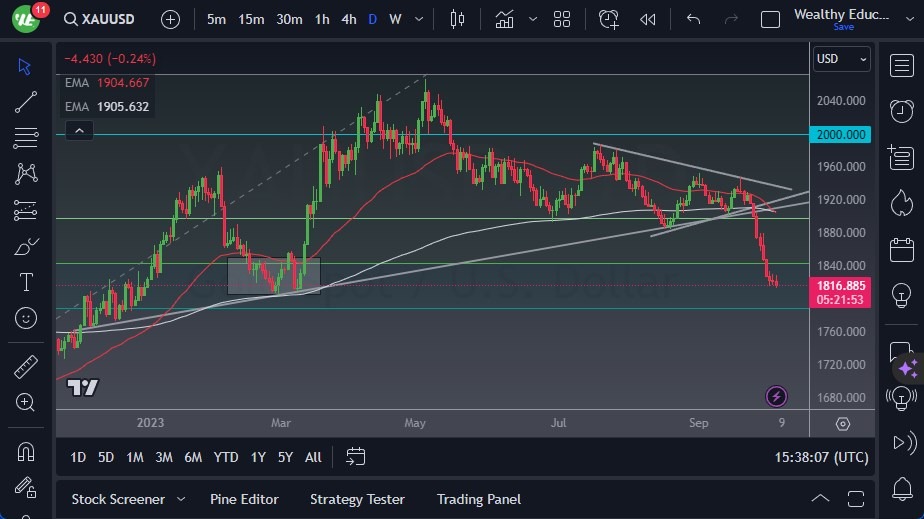The width and height of the screenshot is (924, 519).
Task: Create an alert with the alarm icon
Action: [x=609, y=19]
